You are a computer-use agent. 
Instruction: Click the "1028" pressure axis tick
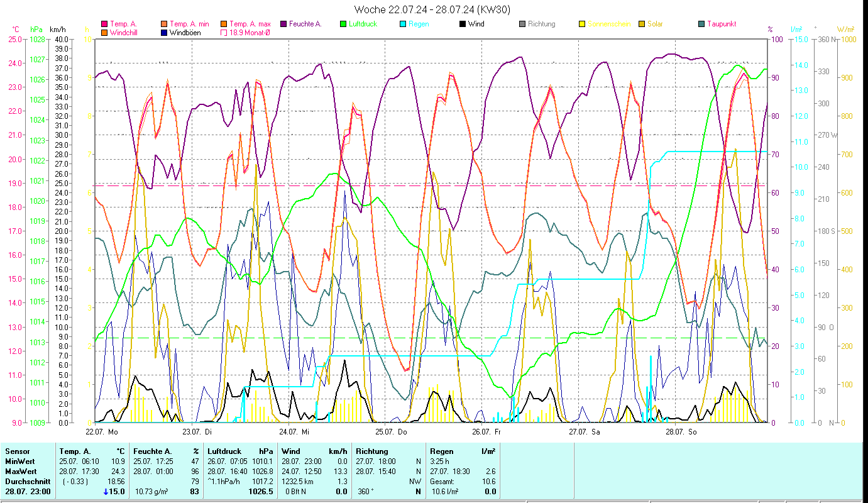pyautogui.click(x=37, y=39)
